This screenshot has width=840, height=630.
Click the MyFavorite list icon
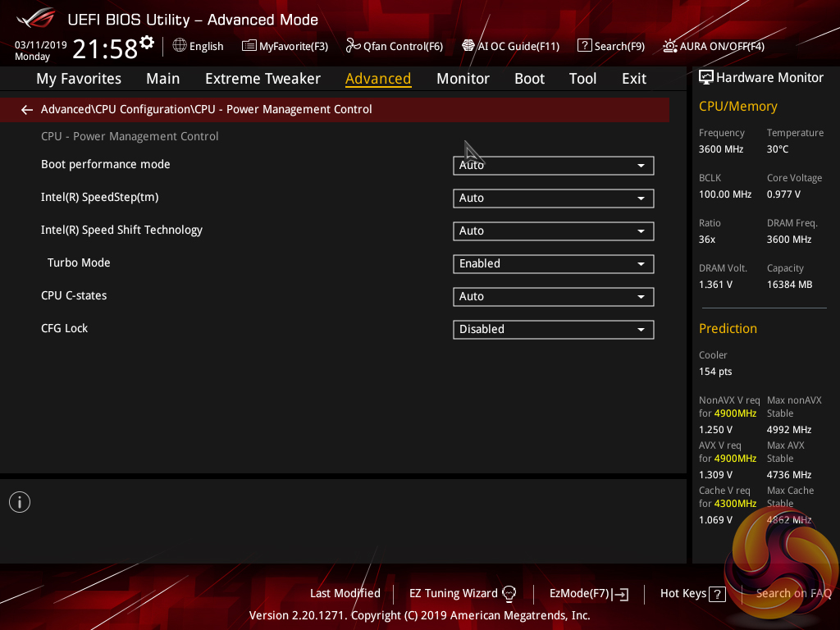[x=249, y=46]
